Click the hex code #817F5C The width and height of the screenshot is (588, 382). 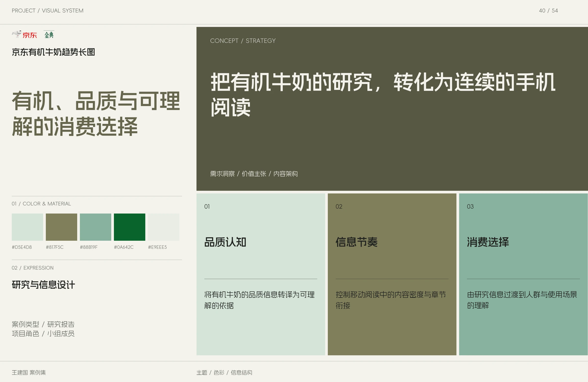pyautogui.click(x=55, y=247)
